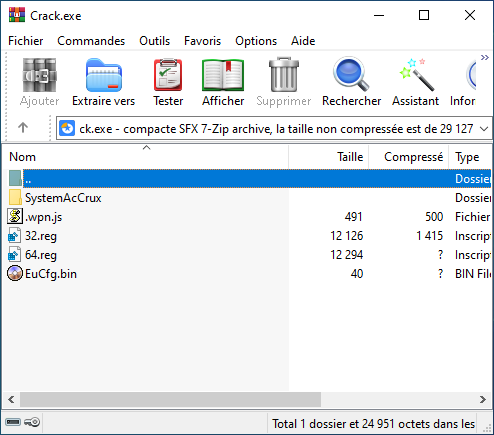Run the Tester archive check
Viewport: 494px width, 435px height.
point(168,75)
